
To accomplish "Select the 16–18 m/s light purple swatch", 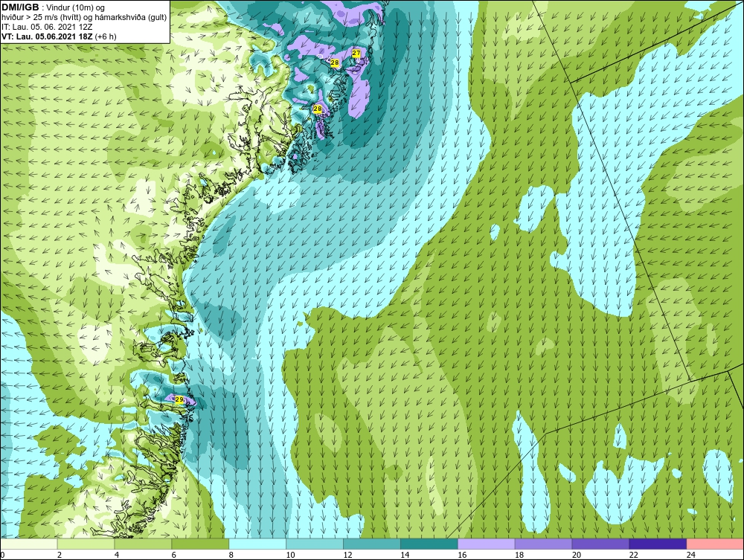I will coord(487,544).
